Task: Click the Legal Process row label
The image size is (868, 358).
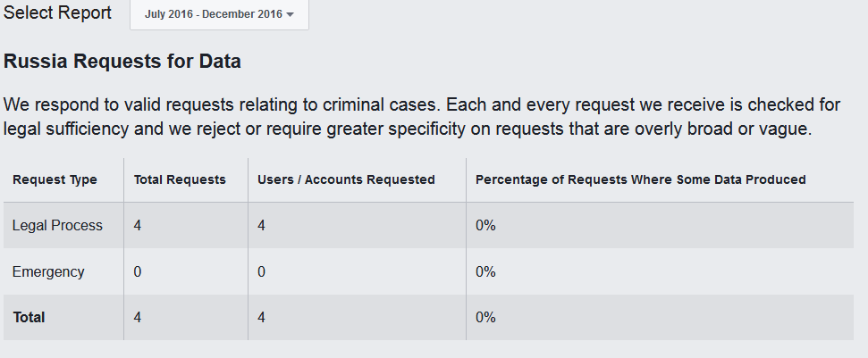Action: click(x=57, y=225)
